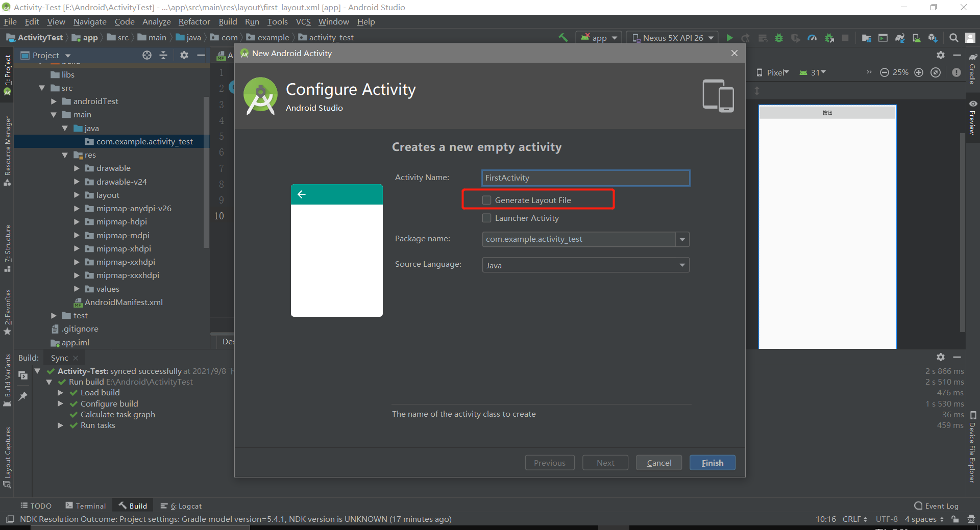980x530 pixels.
Task: Open the Build menu
Action: 228,21
